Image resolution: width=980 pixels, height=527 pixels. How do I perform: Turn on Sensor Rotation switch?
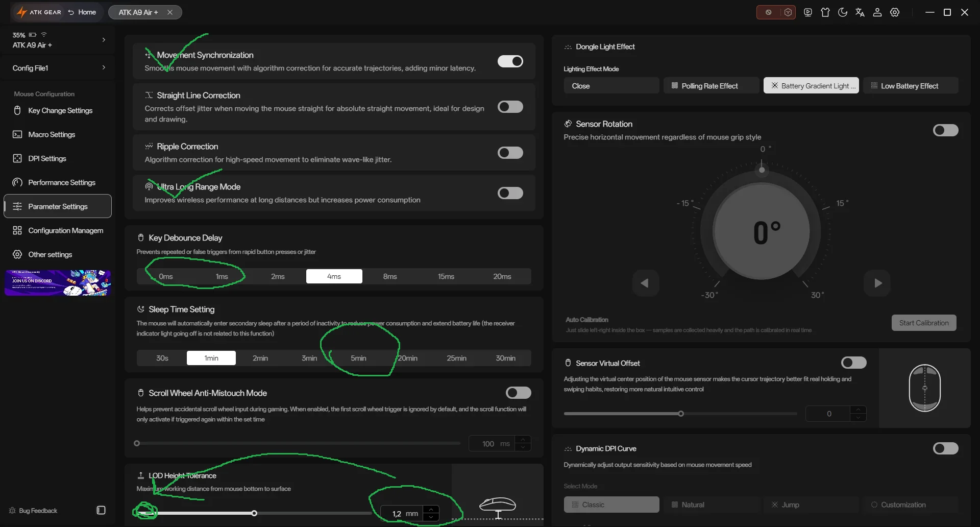(946, 130)
